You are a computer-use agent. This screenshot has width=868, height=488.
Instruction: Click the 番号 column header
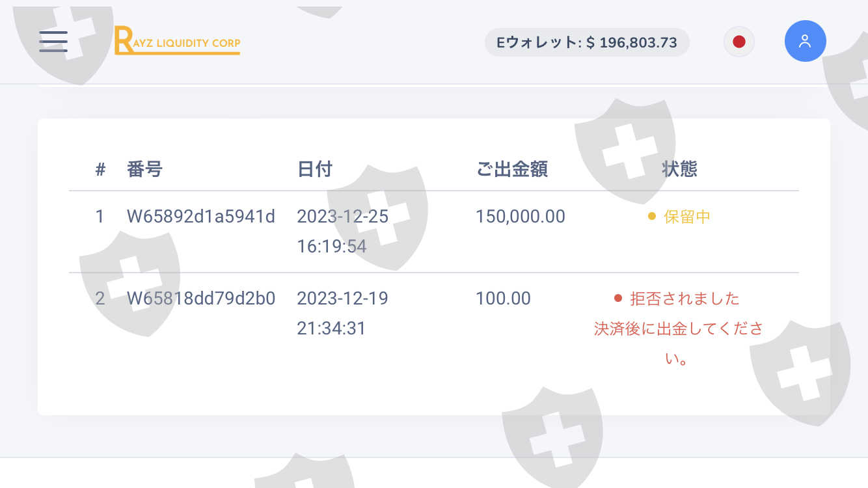pyautogui.click(x=144, y=170)
